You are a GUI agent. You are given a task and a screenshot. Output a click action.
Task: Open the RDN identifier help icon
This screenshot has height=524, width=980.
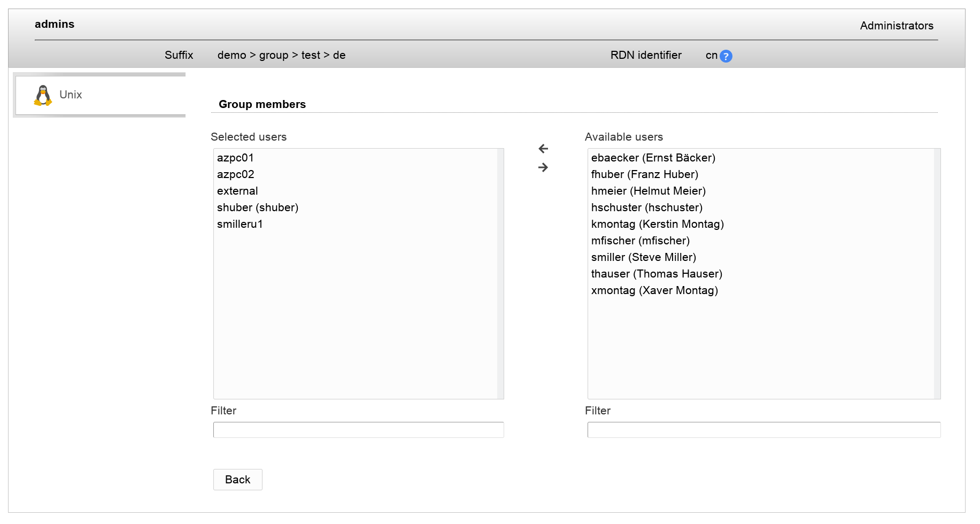tap(726, 56)
